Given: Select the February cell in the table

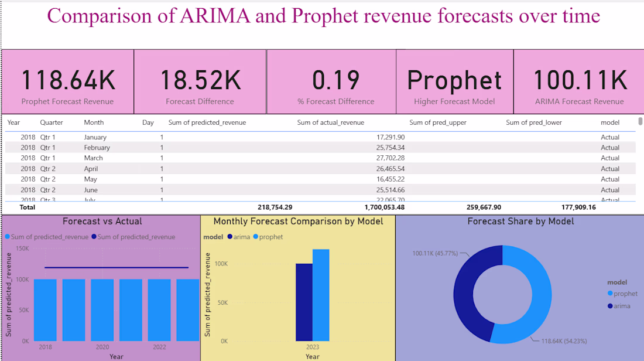Looking at the screenshot, I should pyautogui.click(x=97, y=148).
